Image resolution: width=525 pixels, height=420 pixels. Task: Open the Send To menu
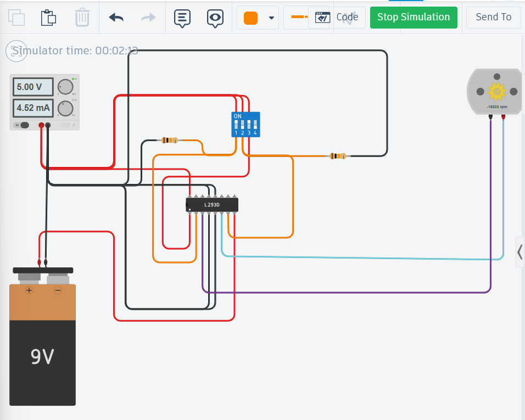tap(493, 17)
